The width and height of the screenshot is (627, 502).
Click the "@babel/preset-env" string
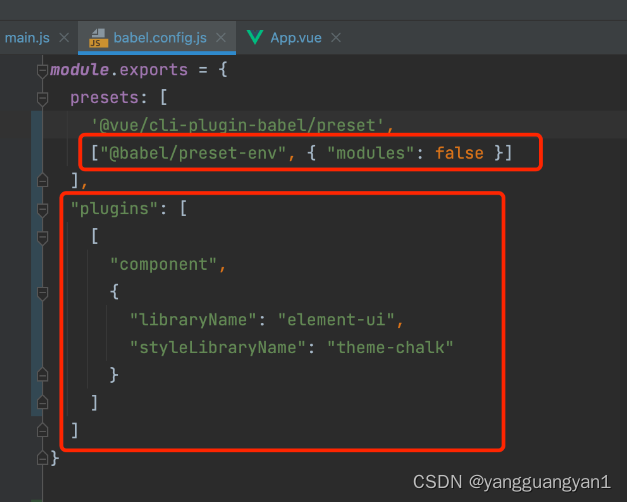click(193, 153)
